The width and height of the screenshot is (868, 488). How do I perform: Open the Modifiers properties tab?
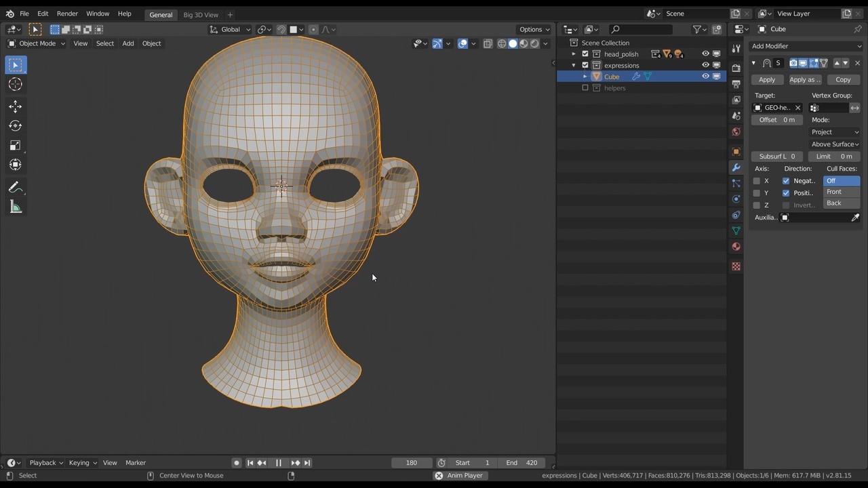736,167
